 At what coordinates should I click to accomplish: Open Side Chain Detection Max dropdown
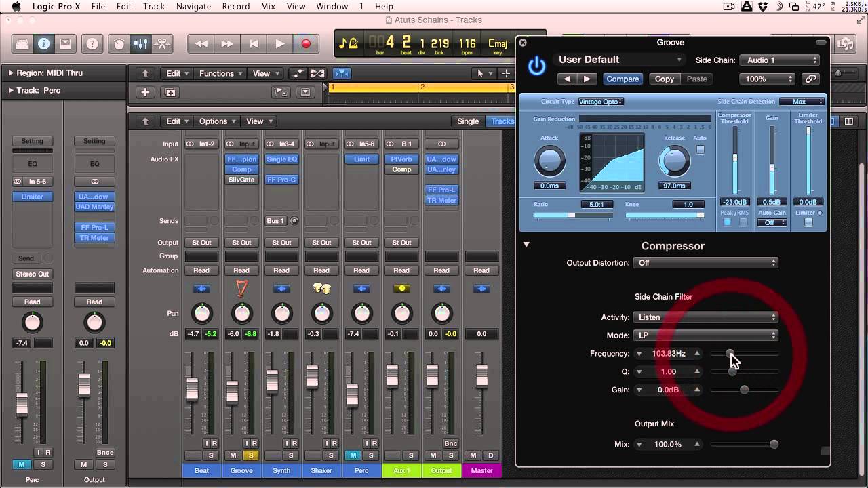pos(802,102)
